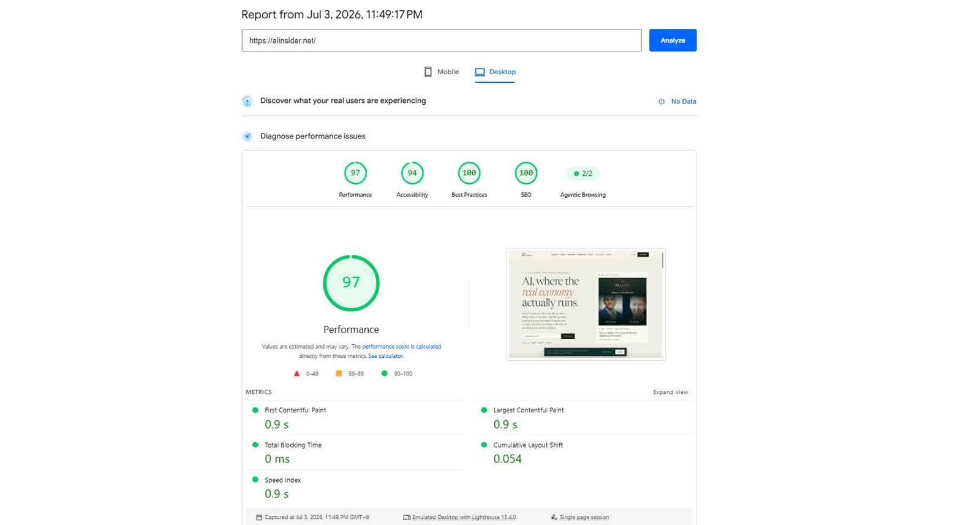
Task: Open the 'See calculator' link
Action: pyautogui.click(x=386, y=356)
